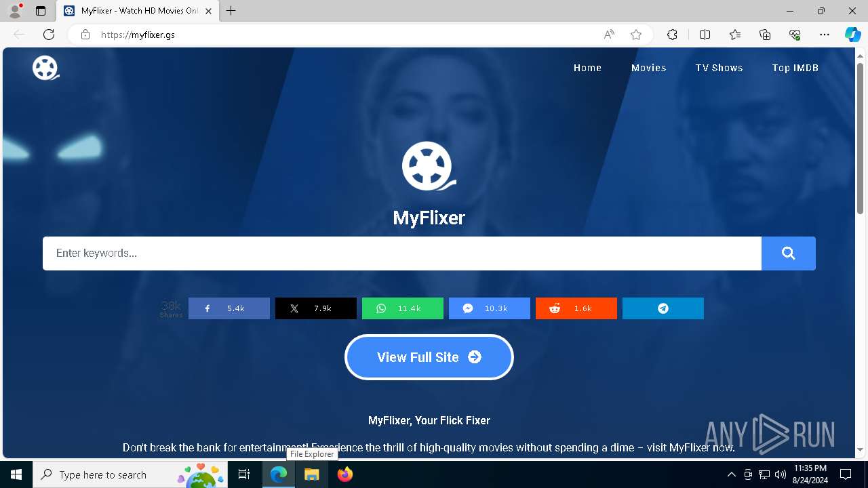
Task: Submit search with the magnifier button
Action: [x=789, y=253]
